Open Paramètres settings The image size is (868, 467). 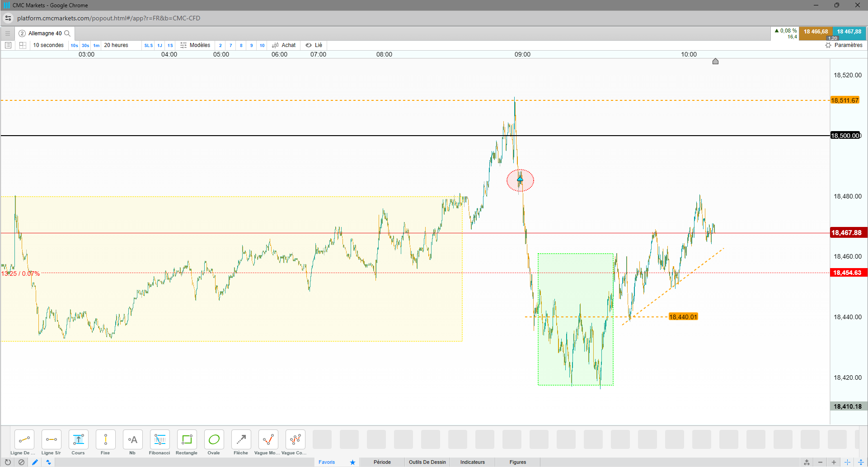pos(844,45)
